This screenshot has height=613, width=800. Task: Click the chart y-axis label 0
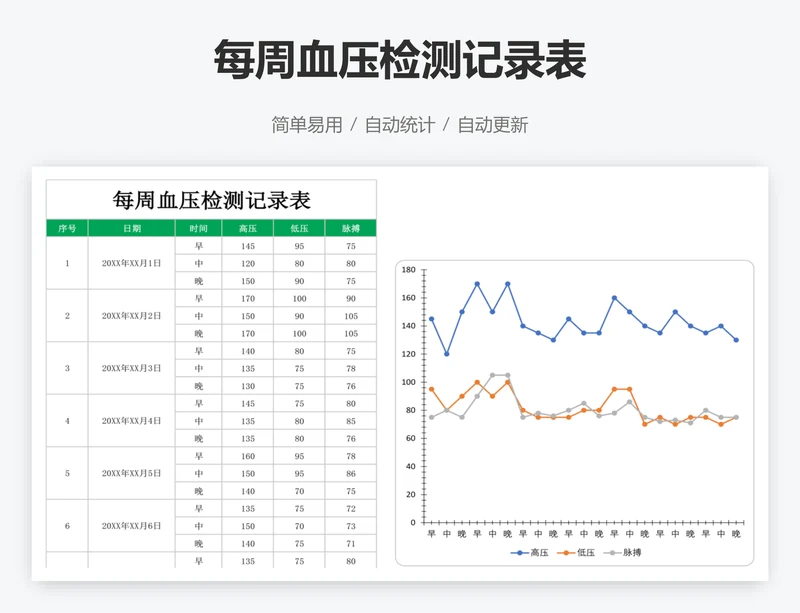pos(413,522)
